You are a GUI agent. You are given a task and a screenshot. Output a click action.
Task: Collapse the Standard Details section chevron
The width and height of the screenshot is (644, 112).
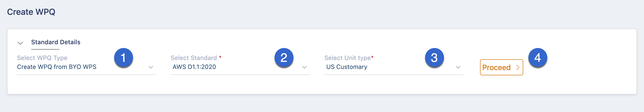coord(20,43)
